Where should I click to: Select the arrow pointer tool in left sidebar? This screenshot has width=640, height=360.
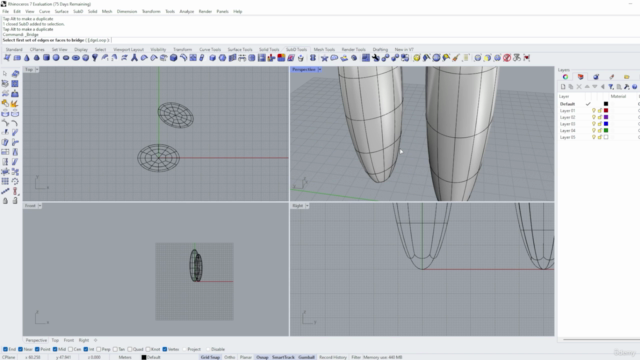[x=5, y=73]
